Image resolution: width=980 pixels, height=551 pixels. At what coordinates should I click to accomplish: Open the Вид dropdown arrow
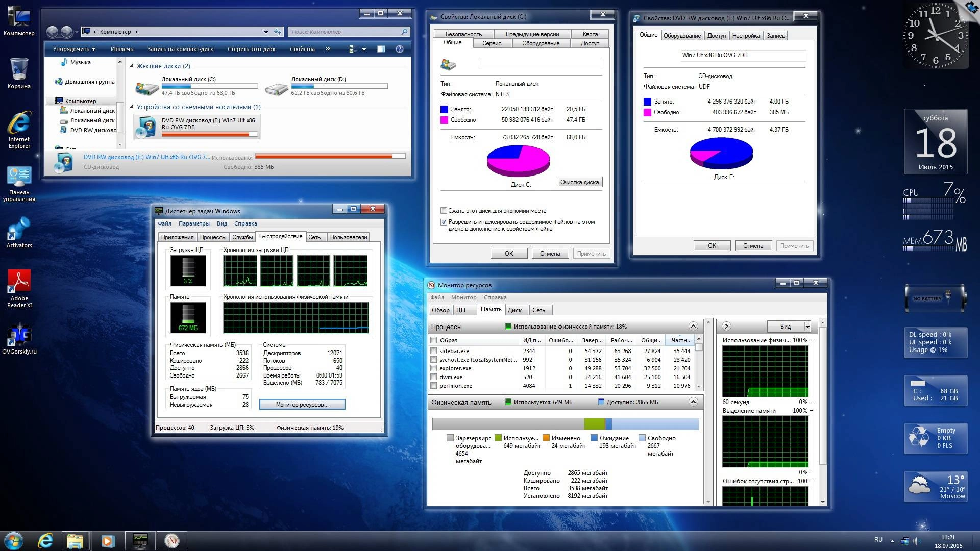point(807,327)
